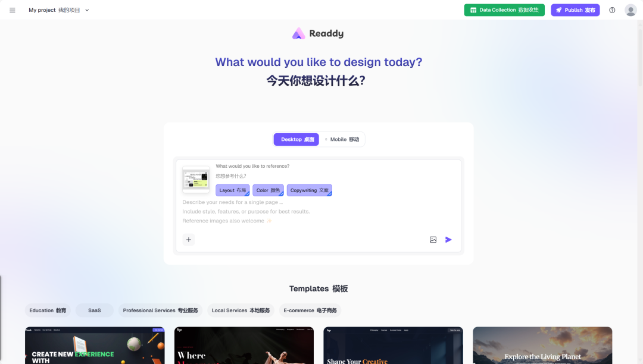Screen dimensions: 643x364
Task: Filter templates by SaaS
Action: click(94, 310)
